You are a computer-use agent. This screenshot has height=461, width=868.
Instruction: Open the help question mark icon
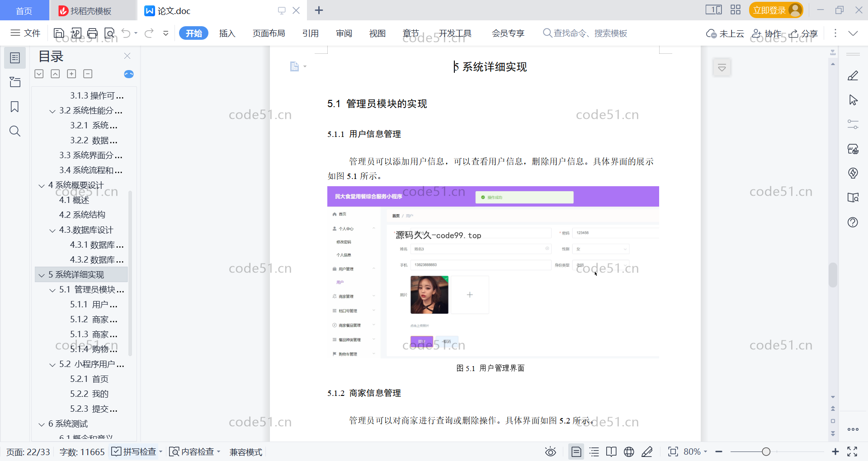(x=853, y=222)
